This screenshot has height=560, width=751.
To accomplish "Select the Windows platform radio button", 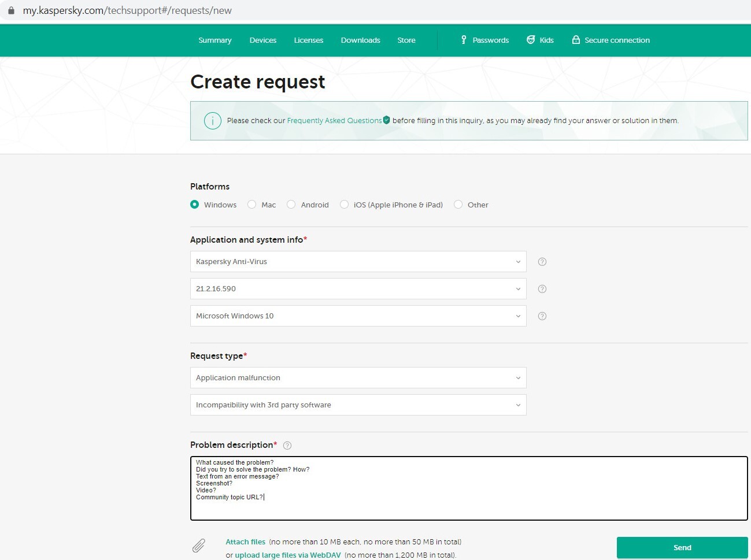I will 195,205.
